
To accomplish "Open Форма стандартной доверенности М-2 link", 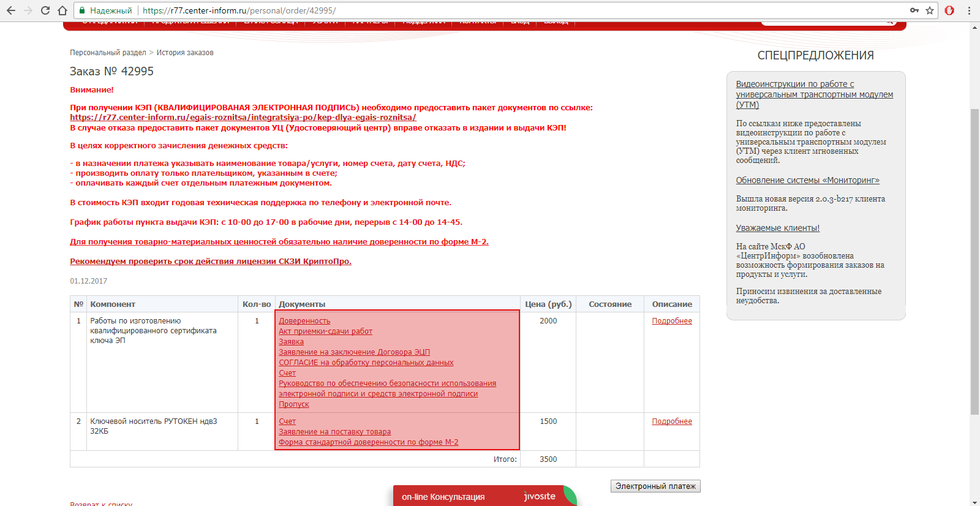I will [x=369, y=442].
